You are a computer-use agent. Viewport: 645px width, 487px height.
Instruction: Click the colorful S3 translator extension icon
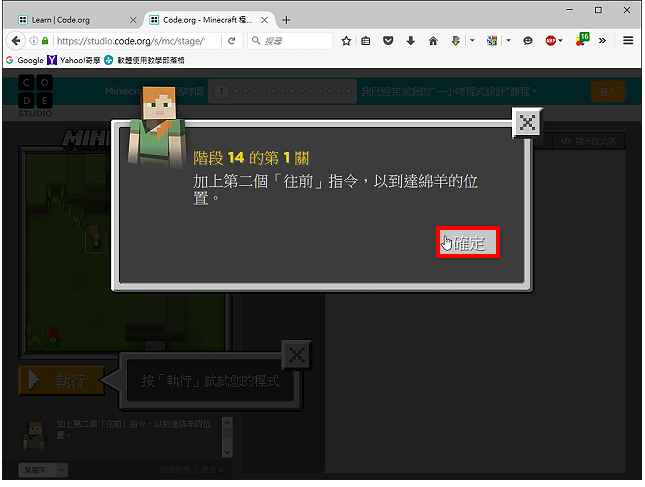click(x=492, y=41)
